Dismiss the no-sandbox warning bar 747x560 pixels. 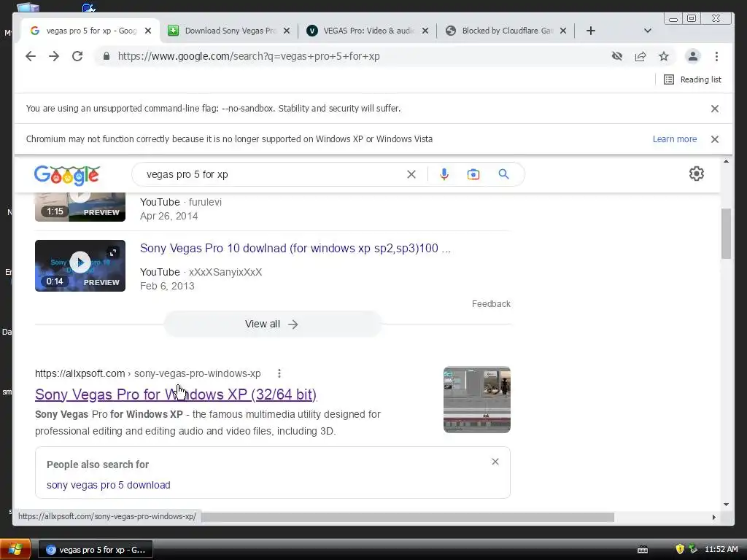[715, 109]
